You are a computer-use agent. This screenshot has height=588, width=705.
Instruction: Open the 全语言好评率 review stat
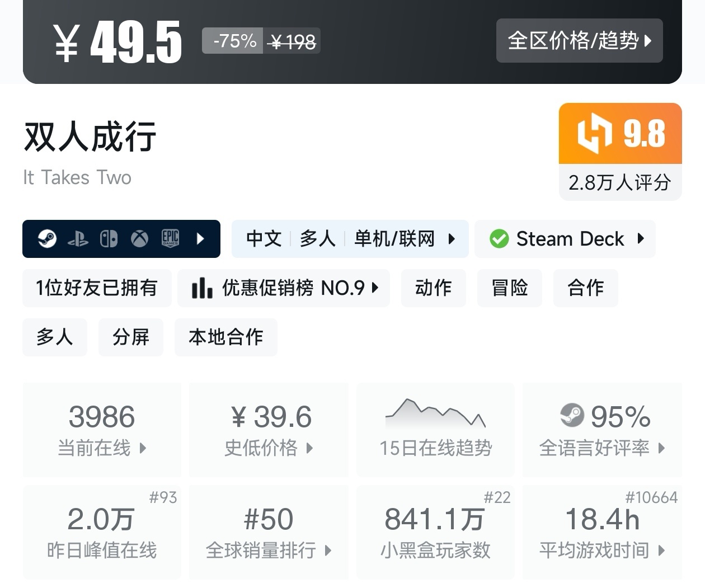pos(602,430)
